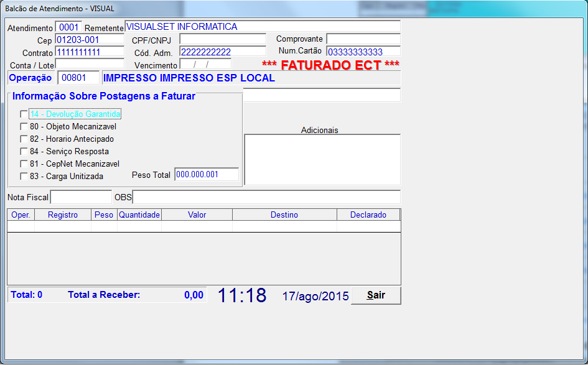Tick the 84 - Serviço Resposta checkbox
Screen dimensions: 588x365
pos(24,152)
